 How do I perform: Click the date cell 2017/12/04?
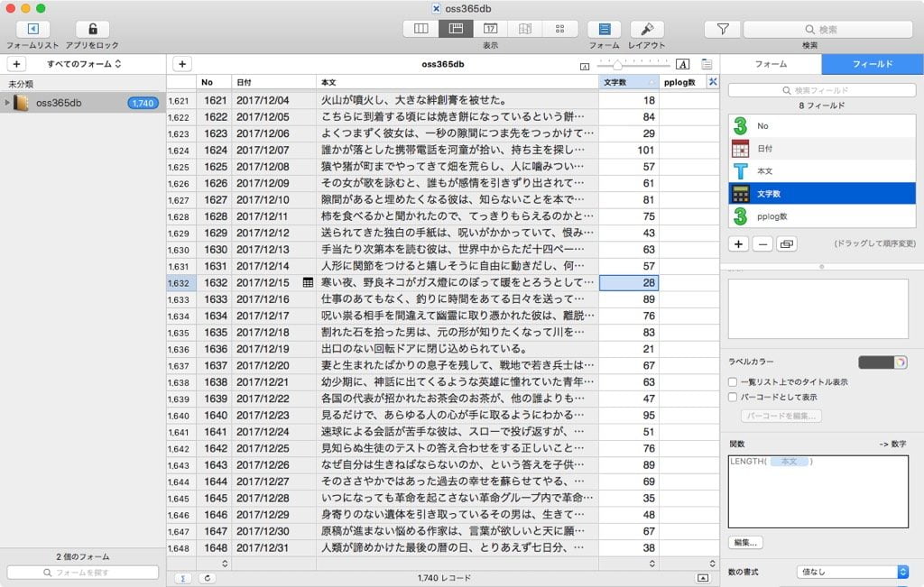click(274, 101)
